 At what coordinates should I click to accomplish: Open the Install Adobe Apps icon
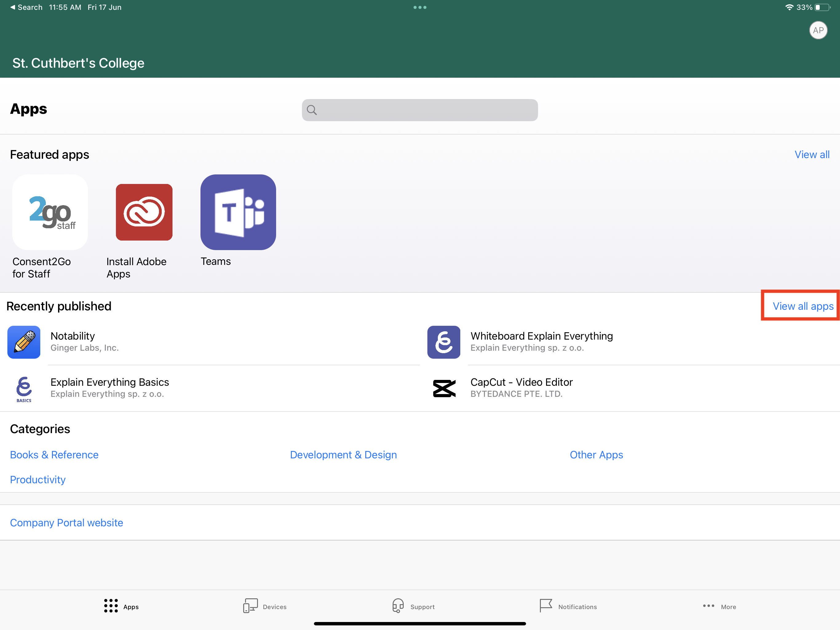[x=144, y=212]
